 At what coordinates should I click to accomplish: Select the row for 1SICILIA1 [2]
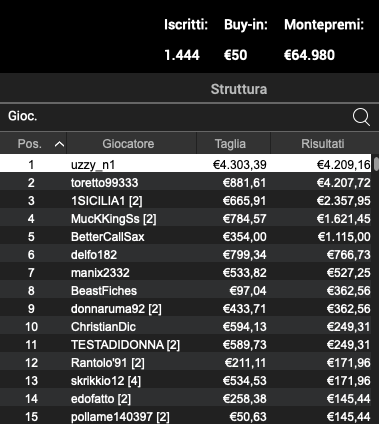[186, 200]
